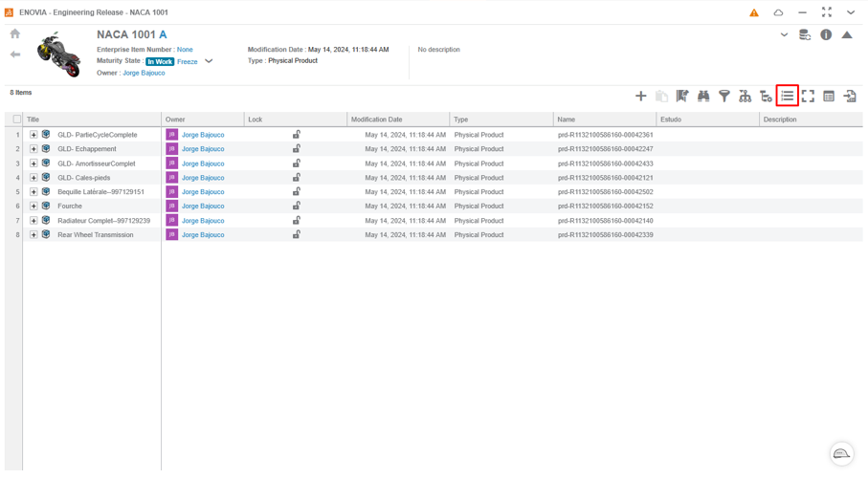This screenshot has width=868, height=479.
Task: Toggle lock for GLD- Echappement row
Action: (297, 149)
